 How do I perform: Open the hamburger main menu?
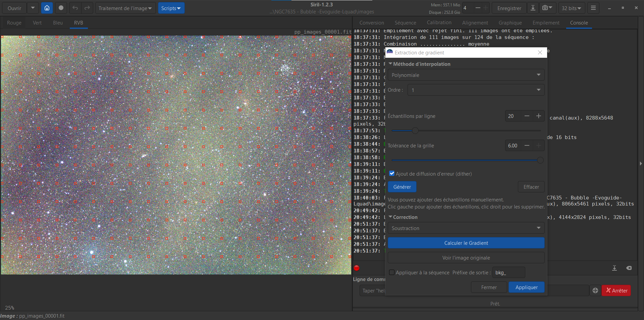(593, 8)
